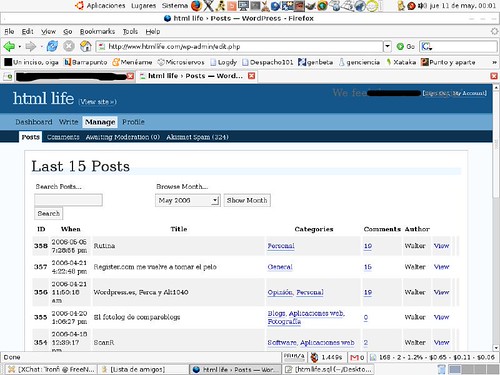Click the green Back arrow button
The width and height of the screenshot is (500, 375).
click(9, 46)
